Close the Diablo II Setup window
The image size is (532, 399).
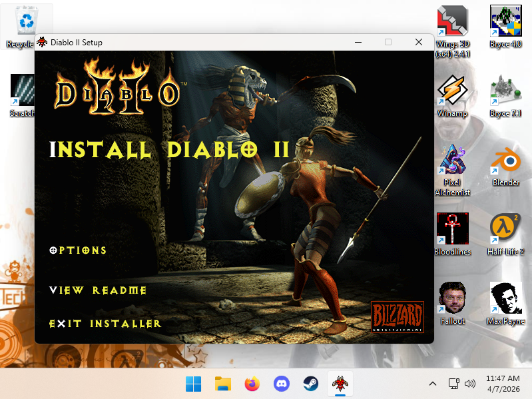tap(419, 42)
